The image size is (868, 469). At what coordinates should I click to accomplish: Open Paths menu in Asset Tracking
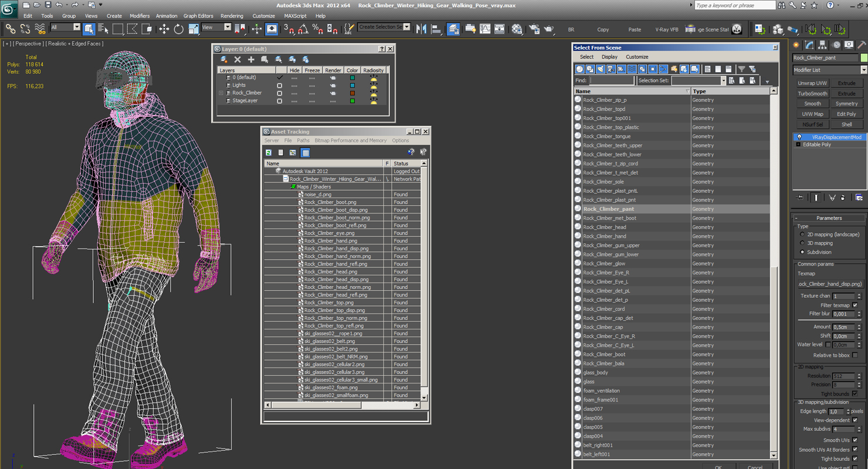pyautogui.click(x=303, y=141)
